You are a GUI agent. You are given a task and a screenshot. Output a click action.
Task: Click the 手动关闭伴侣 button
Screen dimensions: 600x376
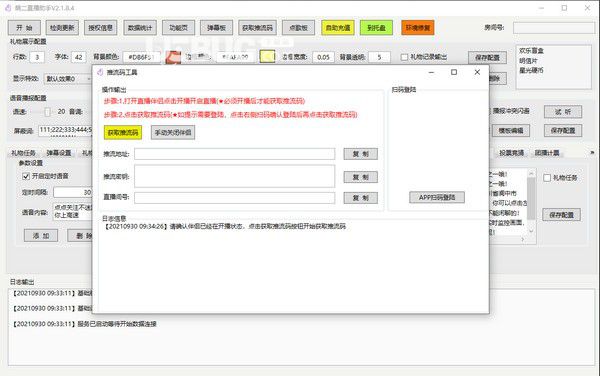point(173,133)
